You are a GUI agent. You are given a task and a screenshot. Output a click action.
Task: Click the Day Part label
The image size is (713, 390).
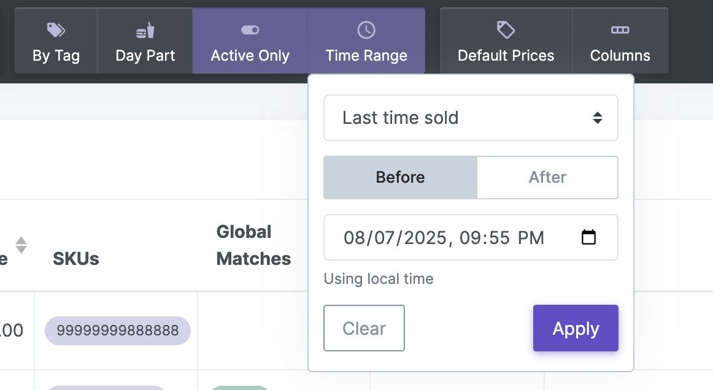point(145,55)
